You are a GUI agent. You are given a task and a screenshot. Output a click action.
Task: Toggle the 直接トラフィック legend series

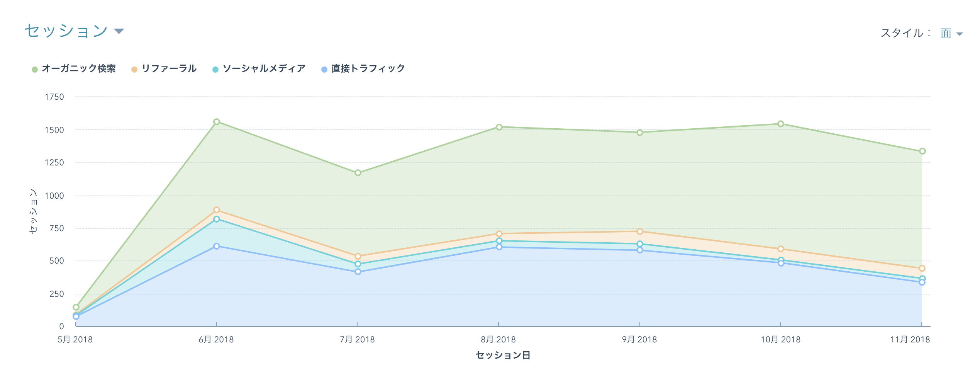tap(368, 69)
